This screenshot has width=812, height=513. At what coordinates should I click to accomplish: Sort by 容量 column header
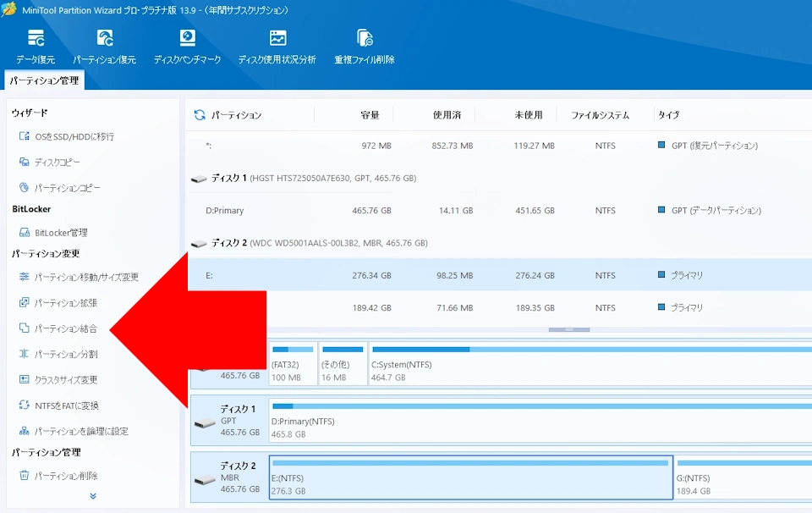[x=370, y=115]
